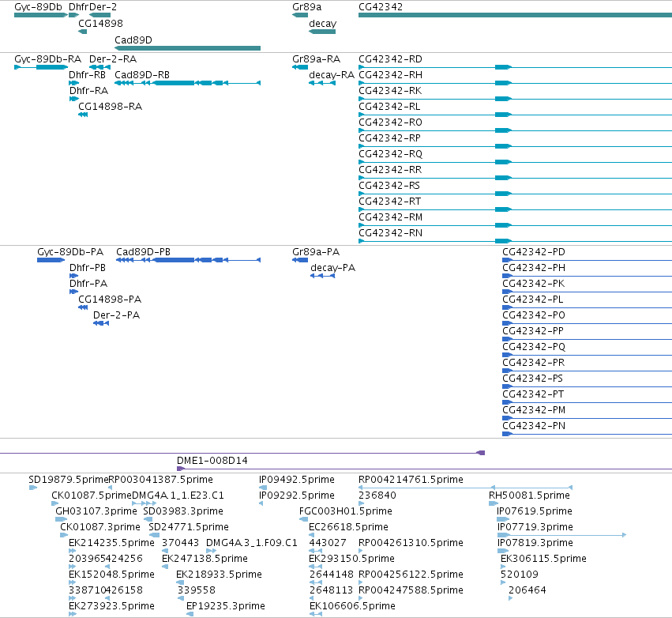Screen dimensions: 672x618
Task: Click the IP09492.5prime EST label
Action: (297, 480)
